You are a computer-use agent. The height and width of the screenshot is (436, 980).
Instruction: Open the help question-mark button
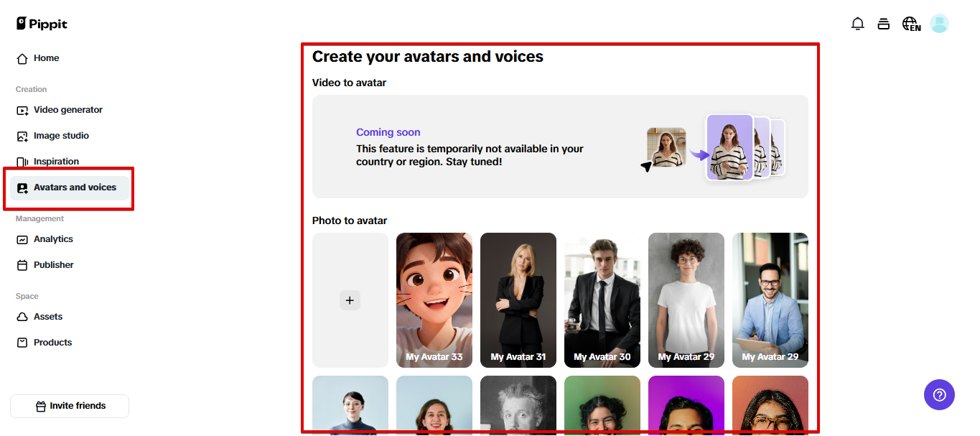[939, 394]
